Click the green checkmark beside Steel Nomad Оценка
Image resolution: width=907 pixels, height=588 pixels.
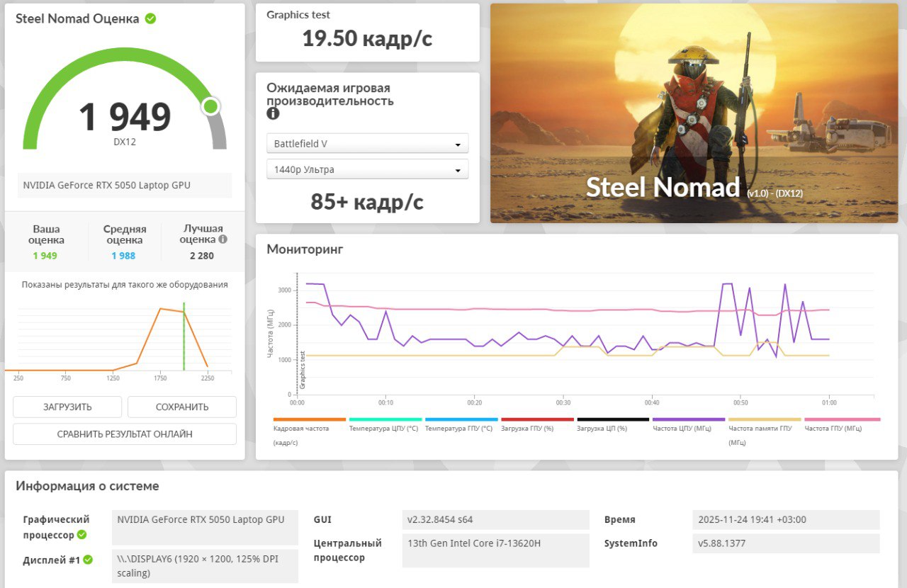(x=150, y=19)
